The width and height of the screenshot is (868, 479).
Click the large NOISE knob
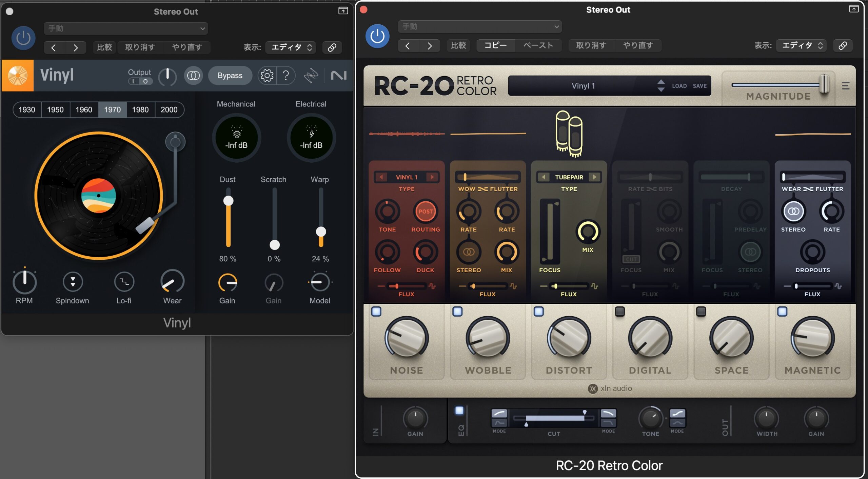(x=407, y=338)
